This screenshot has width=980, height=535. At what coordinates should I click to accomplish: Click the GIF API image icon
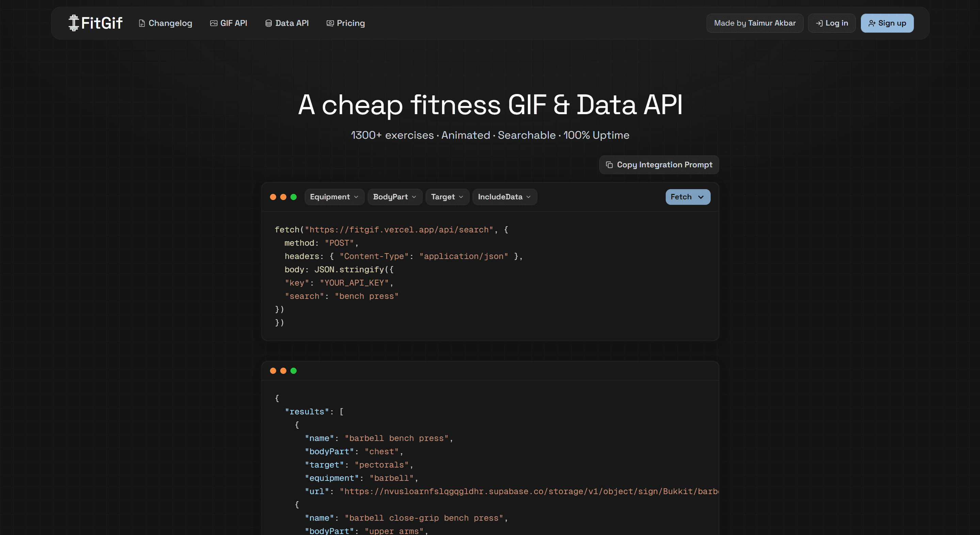(x=214, y=23)
